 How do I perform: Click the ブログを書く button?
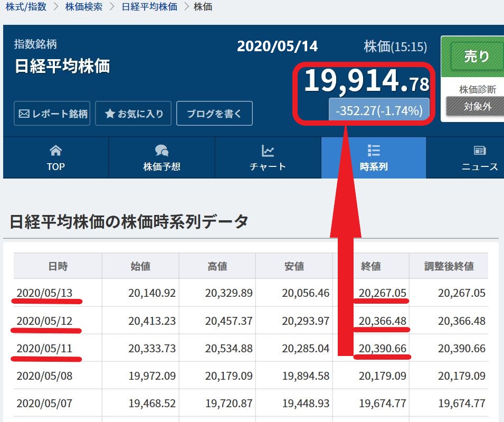(214, 113)
